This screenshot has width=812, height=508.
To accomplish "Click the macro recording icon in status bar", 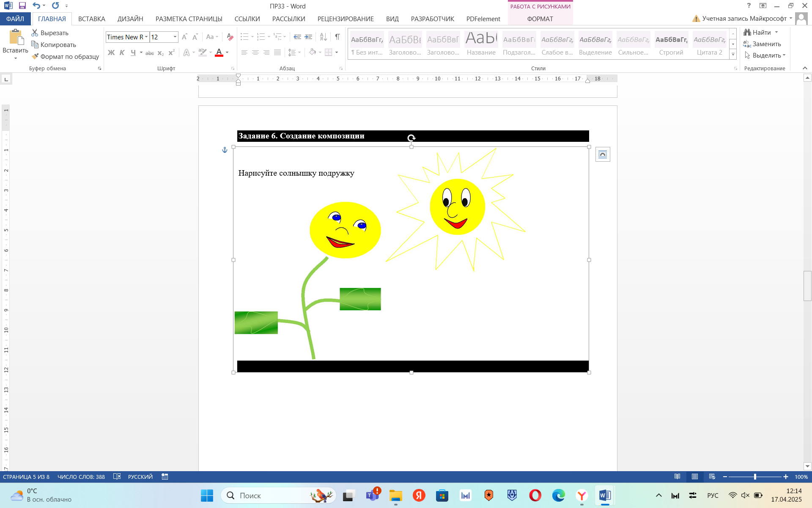I will [165, 477].
